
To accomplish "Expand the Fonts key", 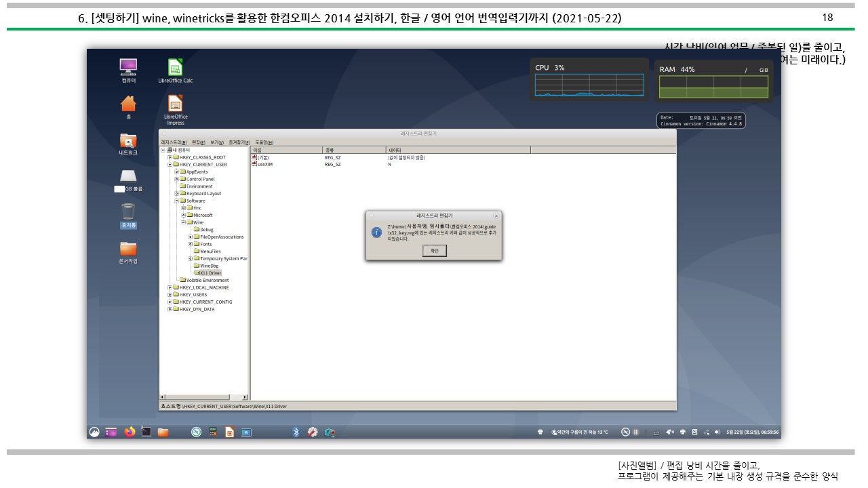I will [x=190, y=244].
